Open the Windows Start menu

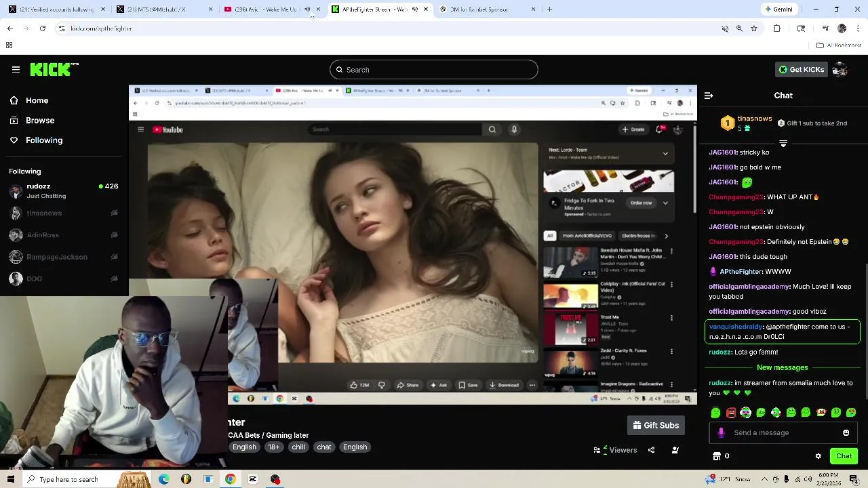click(10, 479)
